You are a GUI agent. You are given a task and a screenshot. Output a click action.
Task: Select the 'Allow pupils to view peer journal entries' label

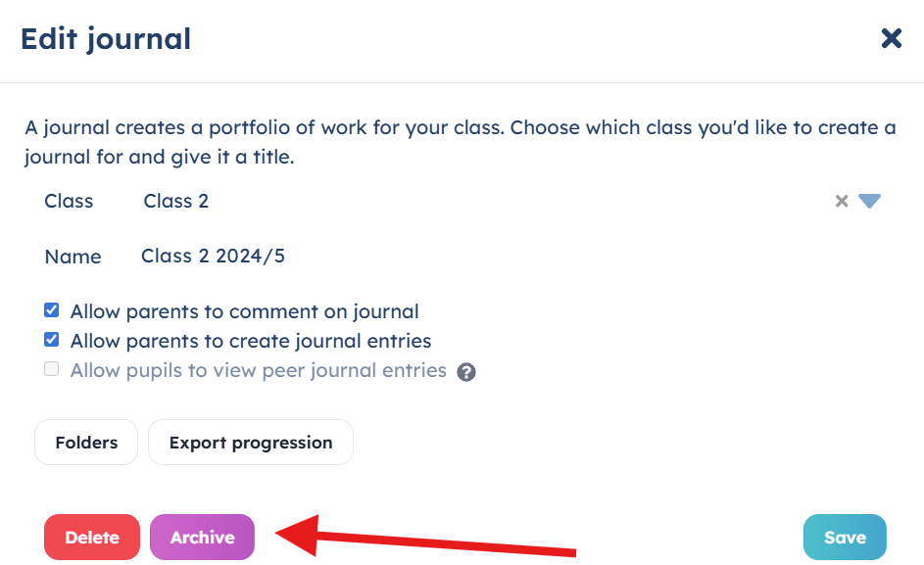(259, 370)
